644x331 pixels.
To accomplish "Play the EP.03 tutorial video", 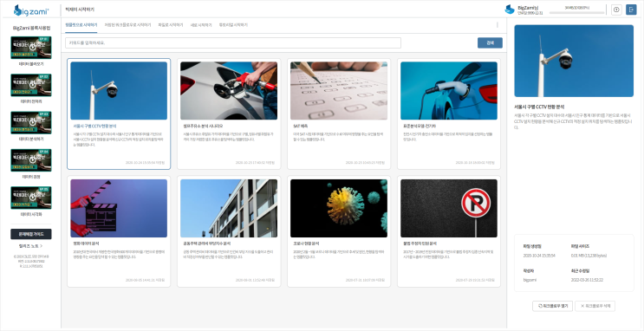I will point(31,122).
